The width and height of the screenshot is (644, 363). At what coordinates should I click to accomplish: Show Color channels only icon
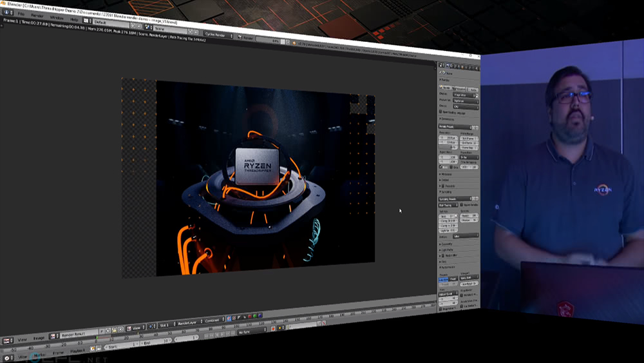(234, 318)
